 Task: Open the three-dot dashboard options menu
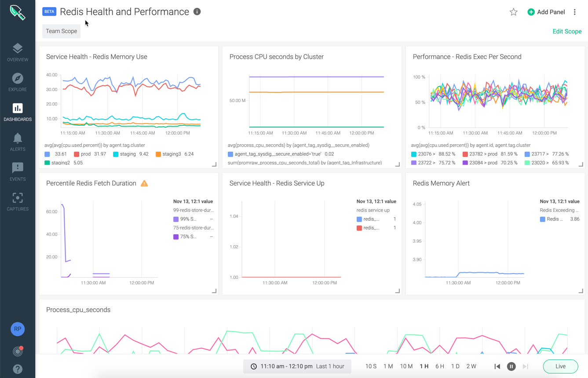coord(575,12)
